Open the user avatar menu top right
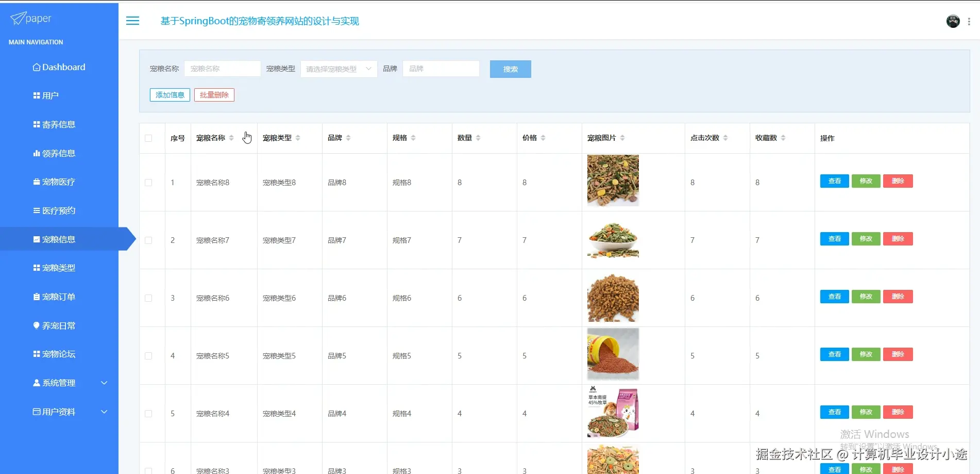This screenshot has width=980, height=474. [x=953, y=21]
